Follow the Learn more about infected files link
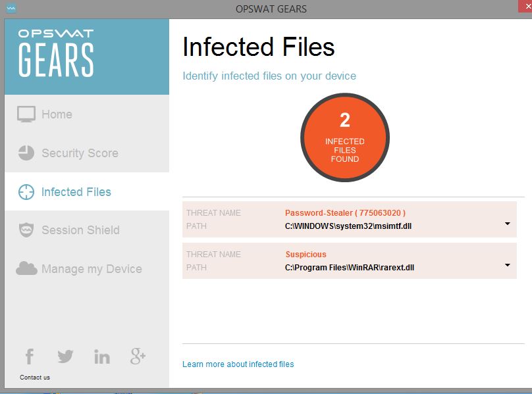 point(238,364)
